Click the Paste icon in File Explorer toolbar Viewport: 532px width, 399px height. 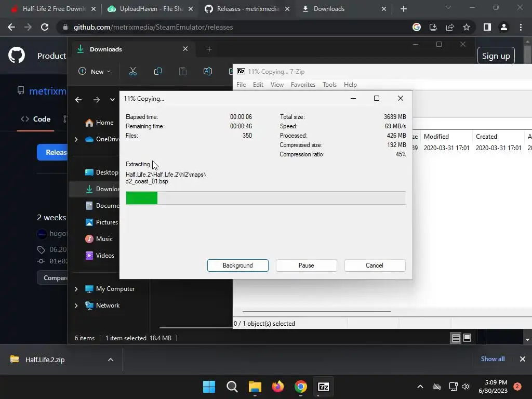182,71
